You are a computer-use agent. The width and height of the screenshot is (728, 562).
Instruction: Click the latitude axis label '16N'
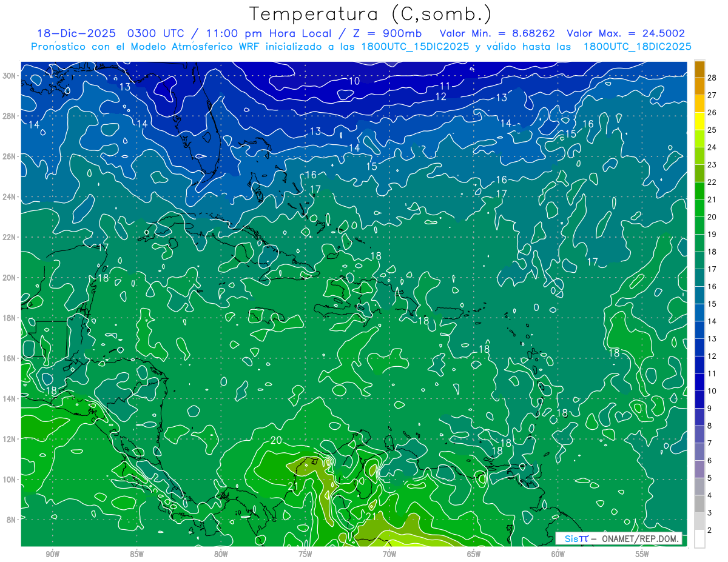[x=9, y=358]
